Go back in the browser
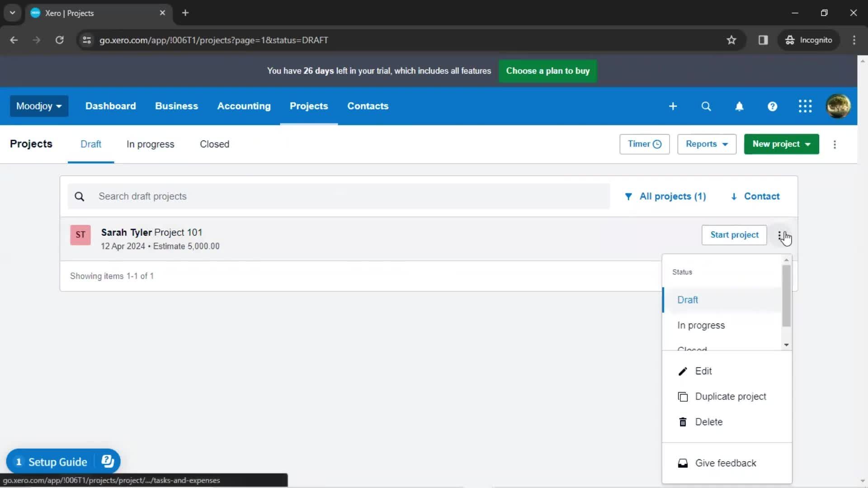This screenshot has width=868, height=488. point(14,40)
